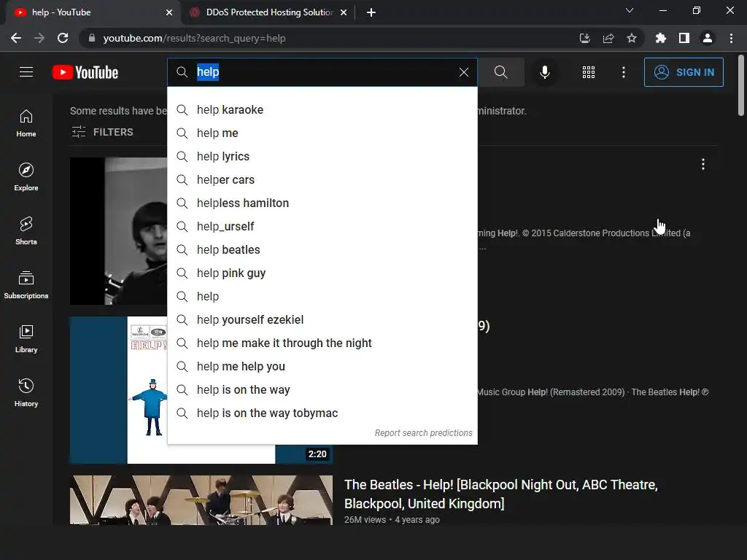Select the 'help me help you' suggestion
Viewport: 747px width, 560px height.
tap(322, 366)
